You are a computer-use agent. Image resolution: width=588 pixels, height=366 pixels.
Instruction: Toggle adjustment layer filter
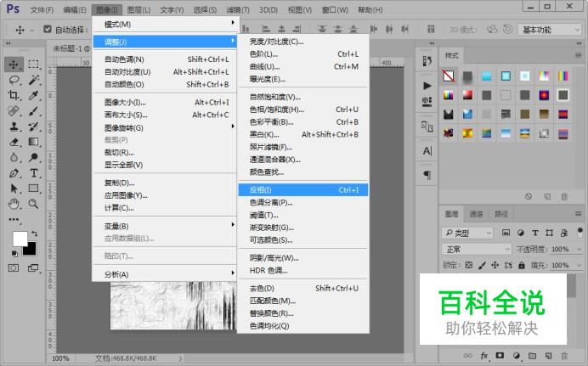[x=521, y=233]
